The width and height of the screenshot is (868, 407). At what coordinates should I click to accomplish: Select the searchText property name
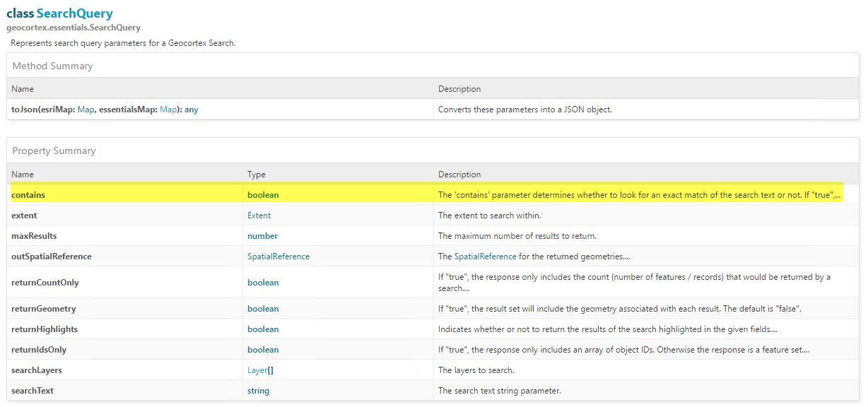click(33, 391)
